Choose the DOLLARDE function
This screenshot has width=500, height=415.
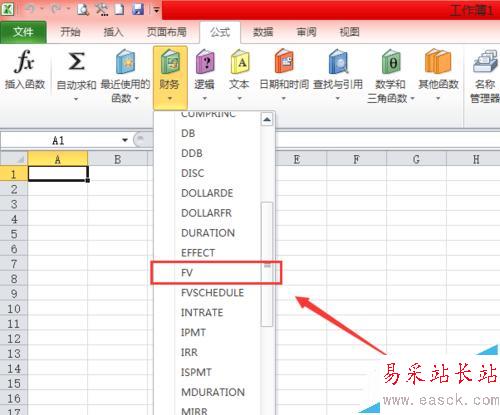click(207, 193)
